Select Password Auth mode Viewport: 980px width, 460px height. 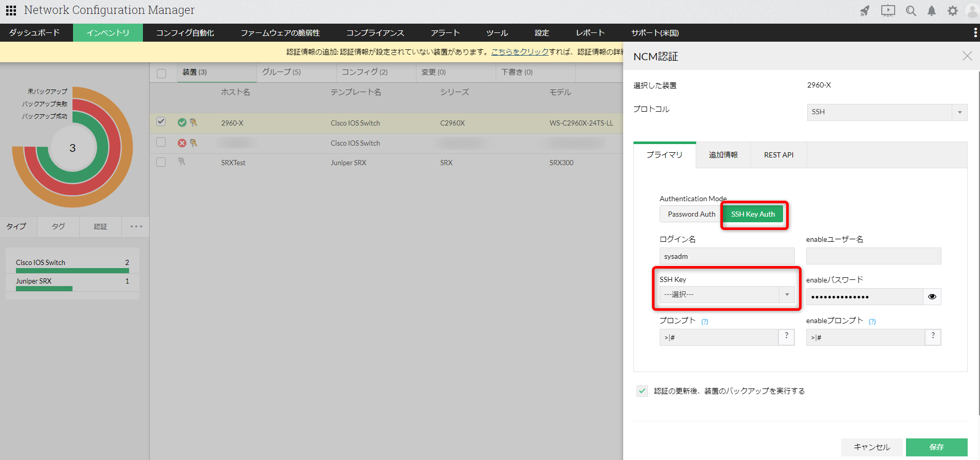691,214
